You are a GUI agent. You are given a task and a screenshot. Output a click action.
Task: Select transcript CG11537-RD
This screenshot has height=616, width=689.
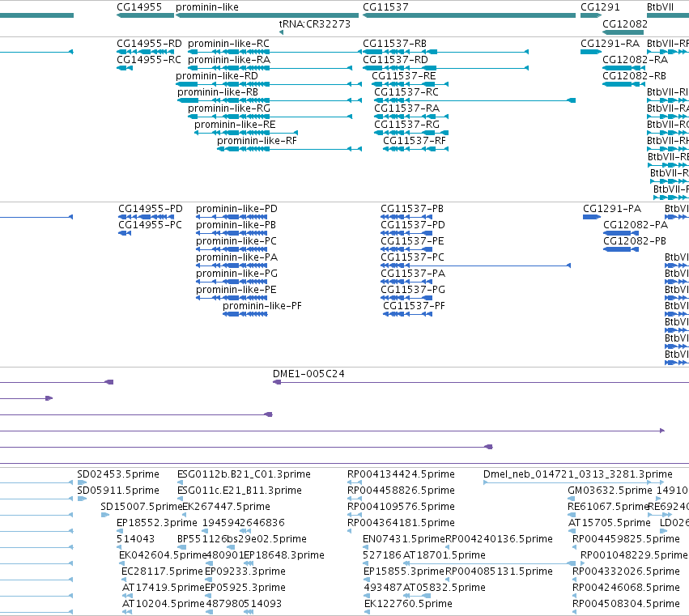coord(445,68)
